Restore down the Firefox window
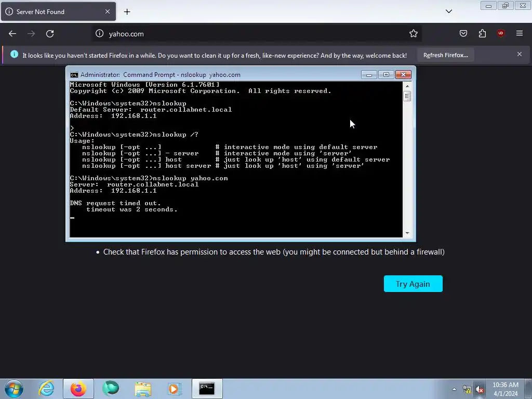Screen dimensions: 532x399 click(506, 6)
